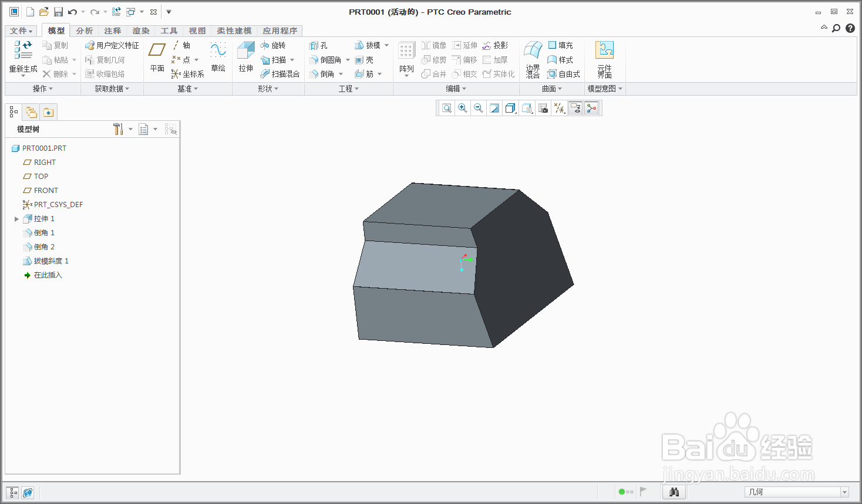Switch to the 视图 tab

pos(197,31)
